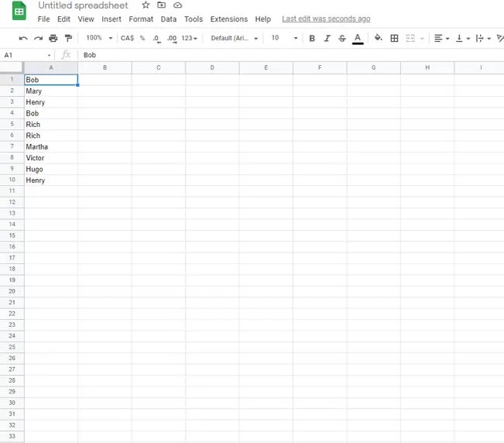Viewport: 504px width, 443px height.
Task: Open the fill color picker
Action: (379, 38)
